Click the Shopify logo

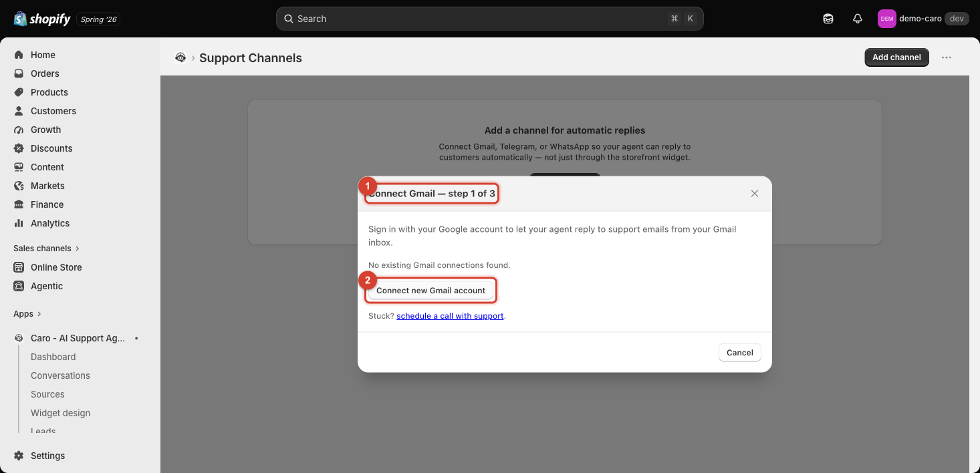[41, 19]
